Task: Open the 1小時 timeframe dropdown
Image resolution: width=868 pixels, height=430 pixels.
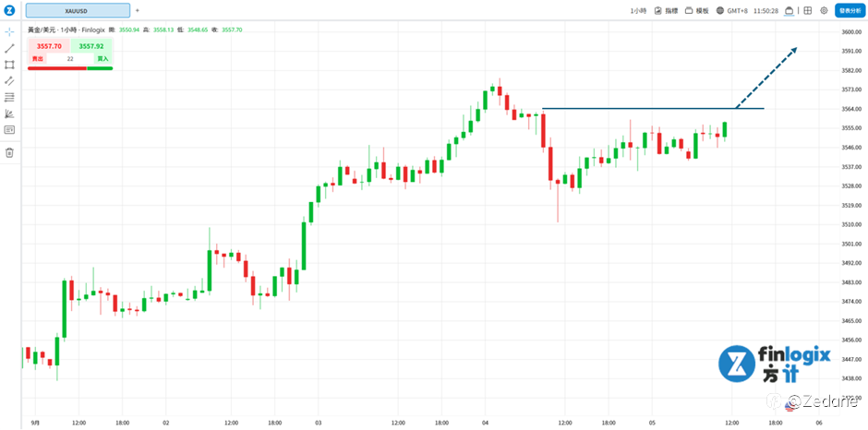Action: (637, 10)
